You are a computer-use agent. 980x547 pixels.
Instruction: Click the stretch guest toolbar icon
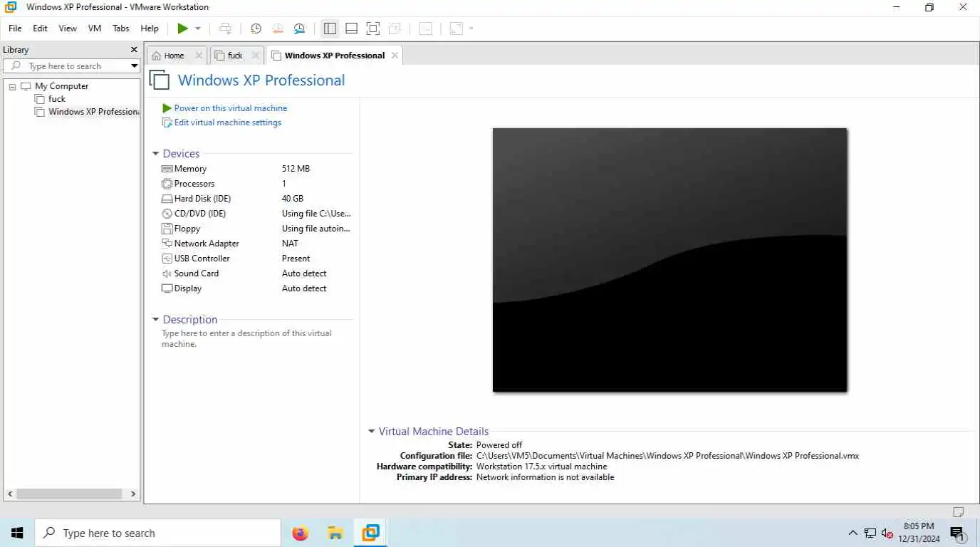[456, 28]
